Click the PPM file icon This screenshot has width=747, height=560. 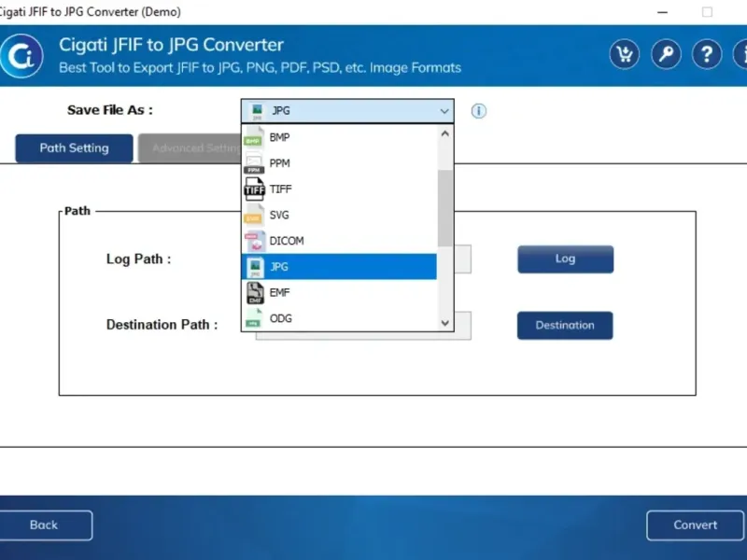click(254, 163)
